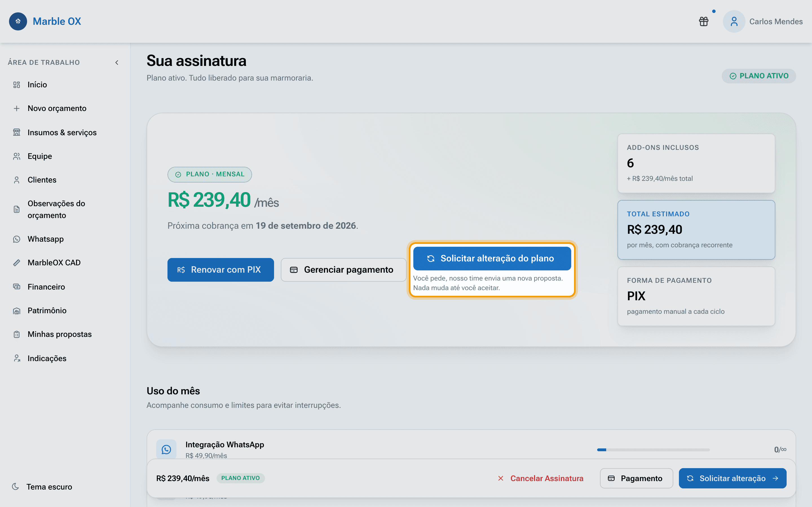Toggle Tema escuro dark mode
This screenshot has height=507, width=812.
pyautogui.click(x=42, y=486)
